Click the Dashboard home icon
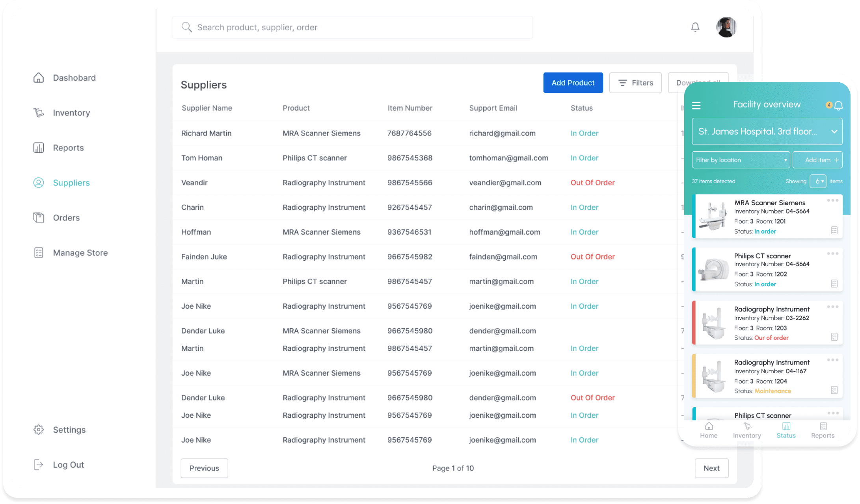The image size is (860, 504). 39,78
